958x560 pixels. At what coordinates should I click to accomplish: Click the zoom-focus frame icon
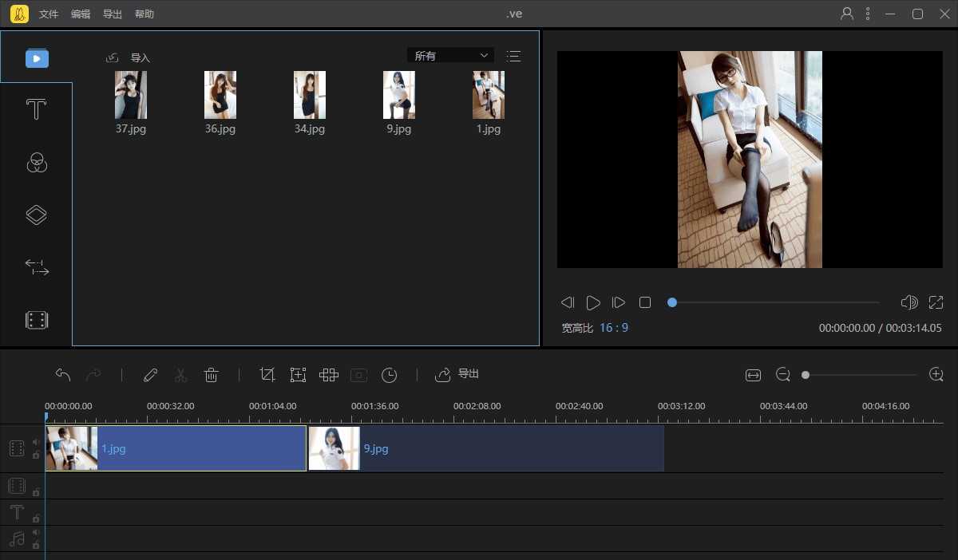point(298,374)
